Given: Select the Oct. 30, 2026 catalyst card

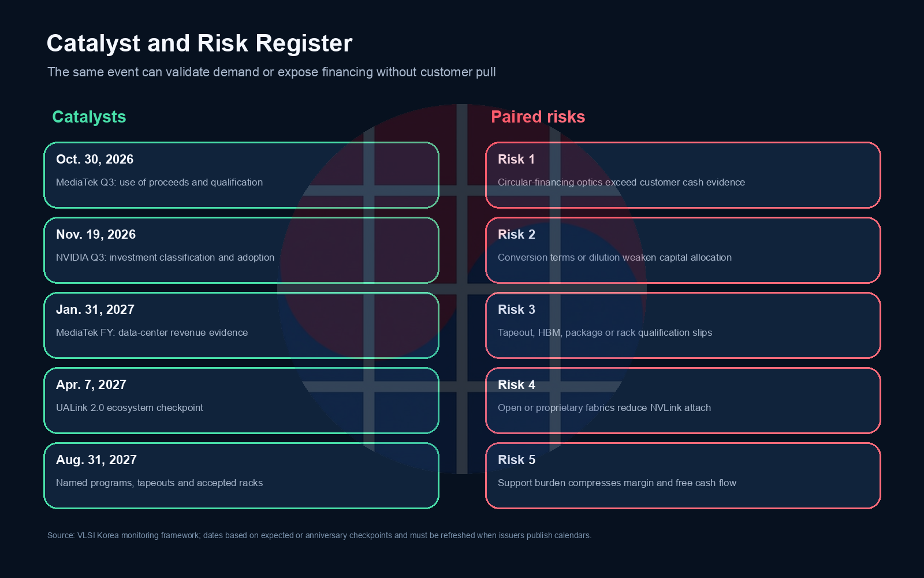Looking at the screenshot, I should [241, 175].
